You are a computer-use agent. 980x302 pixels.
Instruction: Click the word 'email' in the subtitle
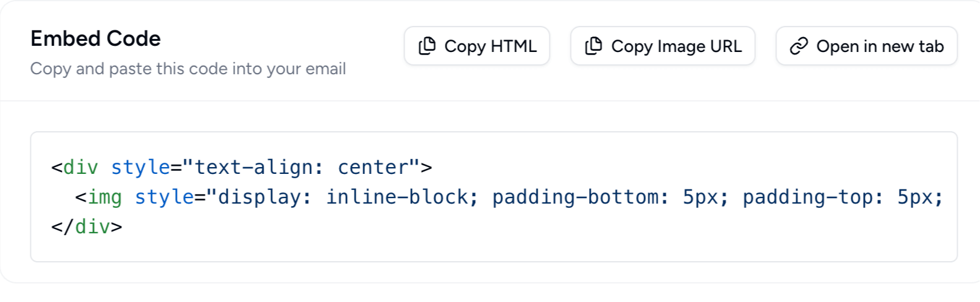point(327,69)
